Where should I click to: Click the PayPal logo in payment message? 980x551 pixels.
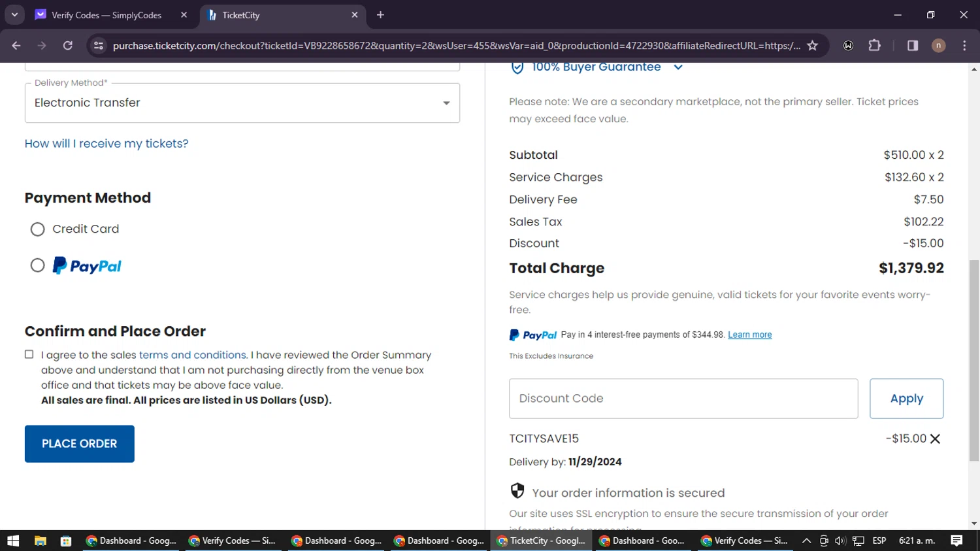pos(533,335)
